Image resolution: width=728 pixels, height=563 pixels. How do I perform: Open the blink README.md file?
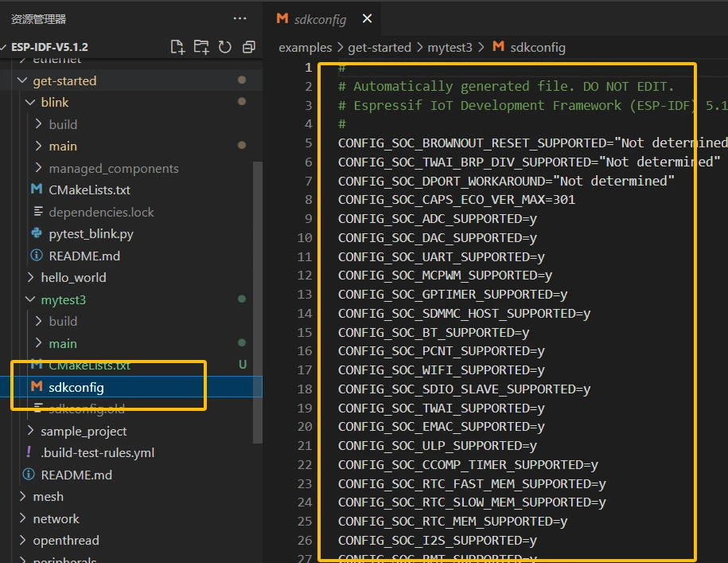tap(84, 256)
